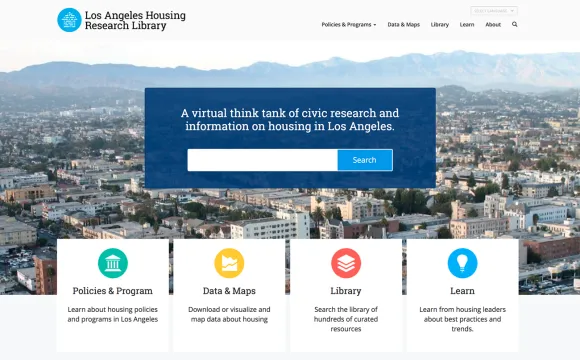
Task: Click the 'A virtual think tank' headline
Action: [x=290, y=120]
